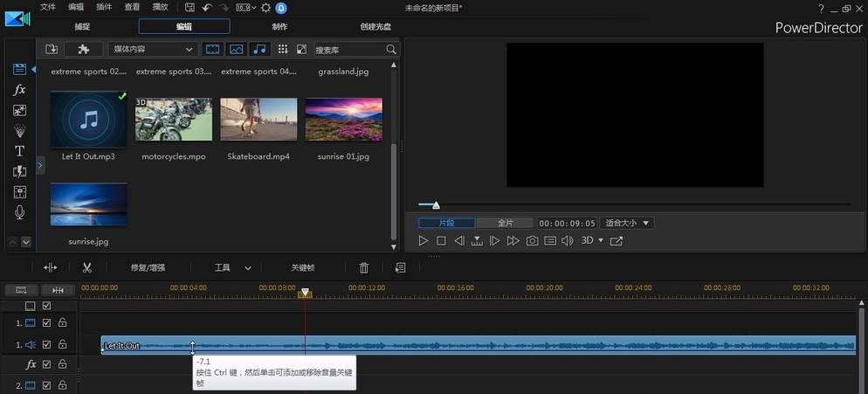Open the Voice-Over Recording Room microphone icon

coord(19,212)
